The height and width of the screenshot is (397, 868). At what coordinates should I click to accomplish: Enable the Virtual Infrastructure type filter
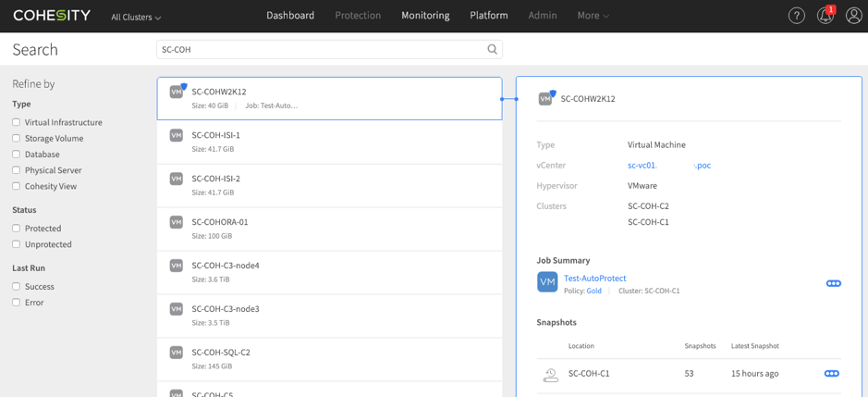[x=17, y=122]
